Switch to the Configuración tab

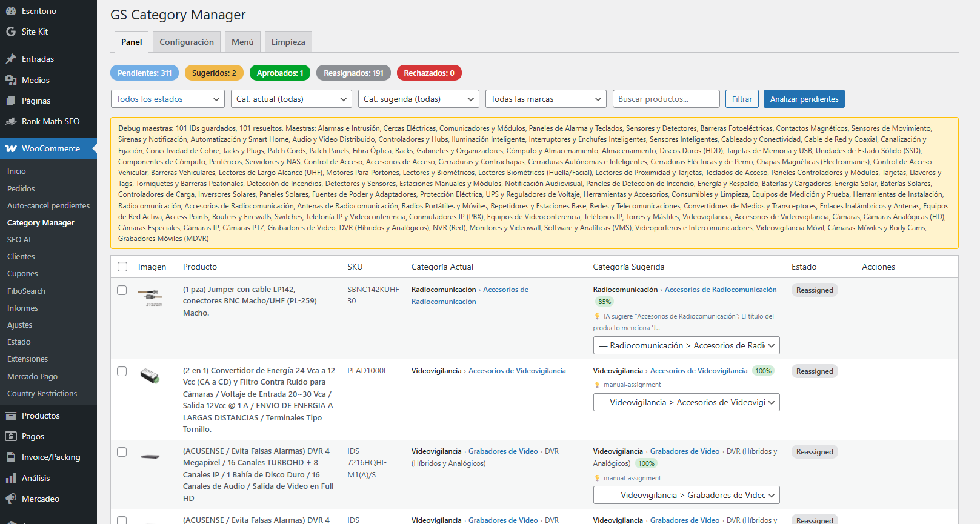tap(187, 42)
